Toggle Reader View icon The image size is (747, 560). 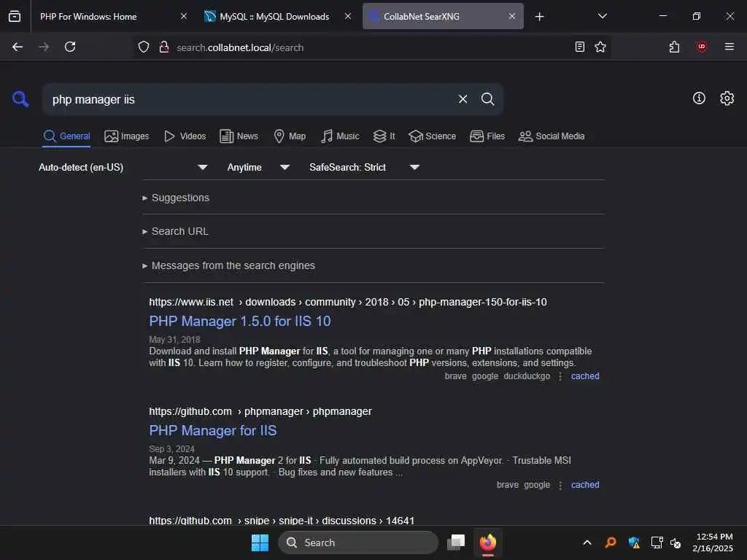coord(580,47)
